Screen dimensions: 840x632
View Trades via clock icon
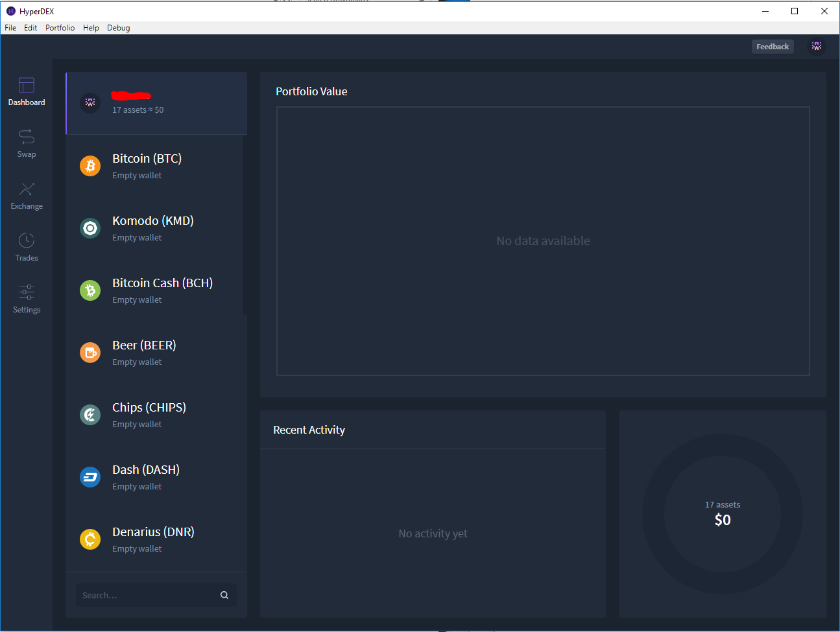coord(27,240)
